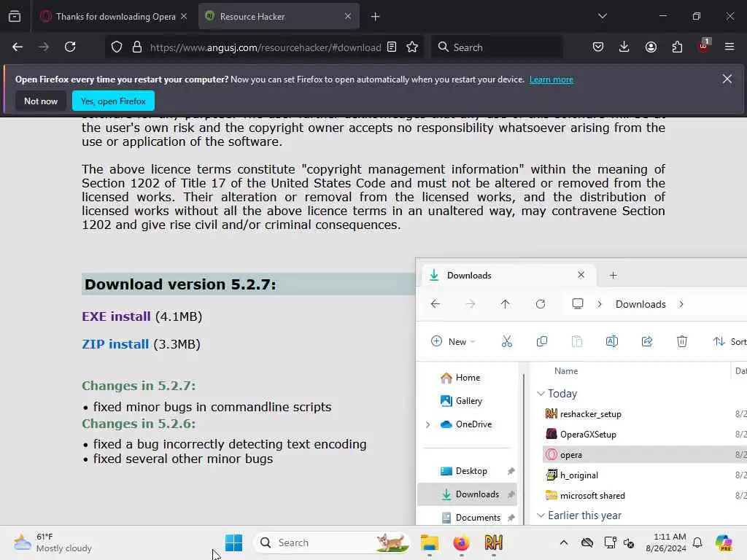Refresh the File Explorer view

(541, 304)
